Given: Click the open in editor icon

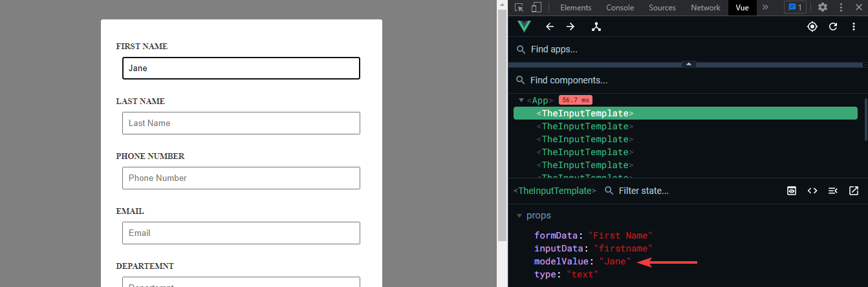Looking at the screenshot, I should click(x=854, y=191).
